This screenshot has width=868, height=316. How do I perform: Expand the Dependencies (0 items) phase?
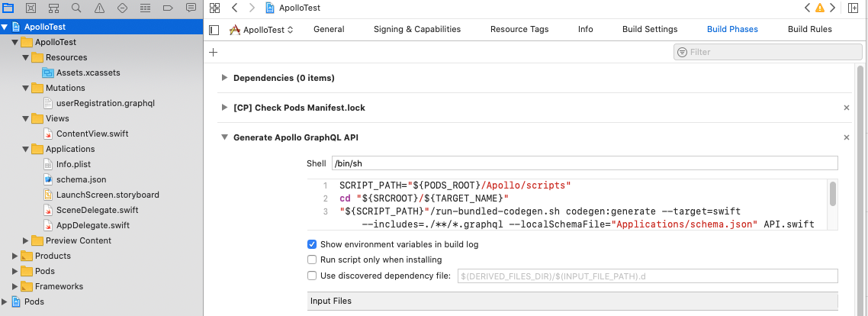tap(224, 78)
